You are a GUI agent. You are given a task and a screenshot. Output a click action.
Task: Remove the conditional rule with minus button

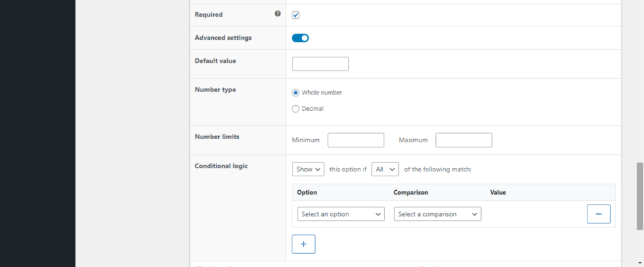(598, 214)
